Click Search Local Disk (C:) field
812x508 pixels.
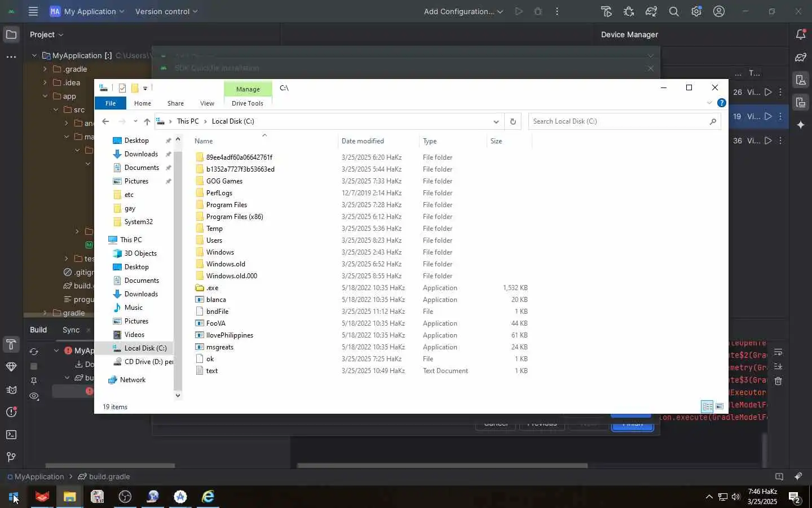[624, 121]
